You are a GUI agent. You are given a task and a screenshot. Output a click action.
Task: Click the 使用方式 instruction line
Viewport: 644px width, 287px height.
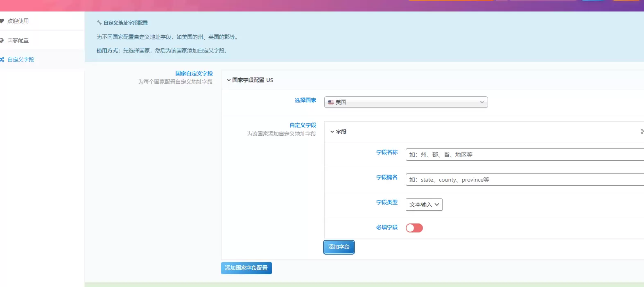(x=162, y=50)
